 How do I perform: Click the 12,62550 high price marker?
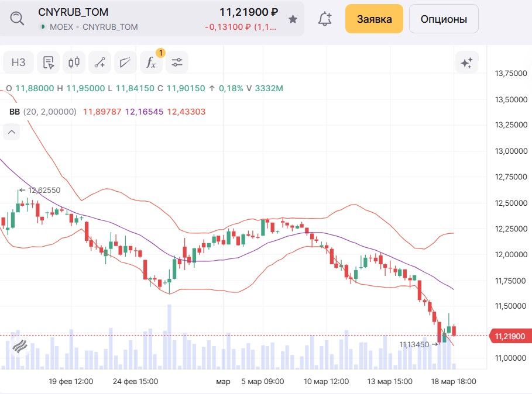click(x=44, y=190)
